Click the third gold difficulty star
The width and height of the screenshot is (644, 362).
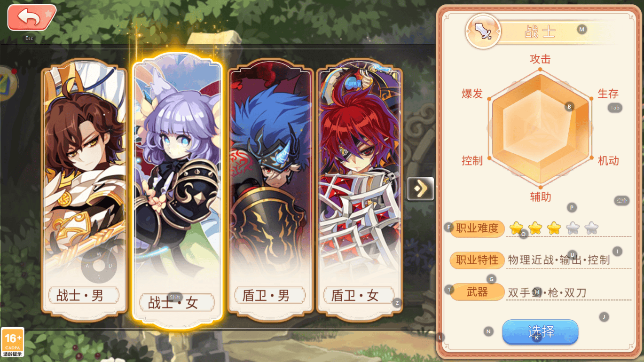pyautogui.click(x=554, y=228)
